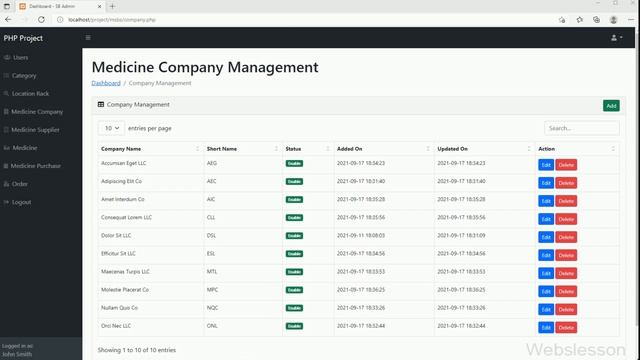Sort by Action column
Image resolution: width=640 pixels, height=360 pixels.
point(577,149)
